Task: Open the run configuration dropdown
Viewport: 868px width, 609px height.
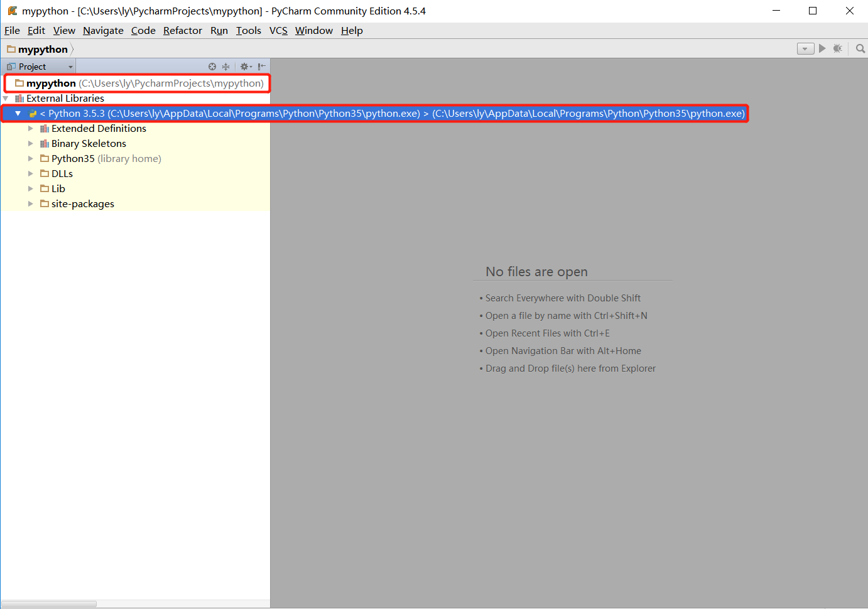Action: 805,48
